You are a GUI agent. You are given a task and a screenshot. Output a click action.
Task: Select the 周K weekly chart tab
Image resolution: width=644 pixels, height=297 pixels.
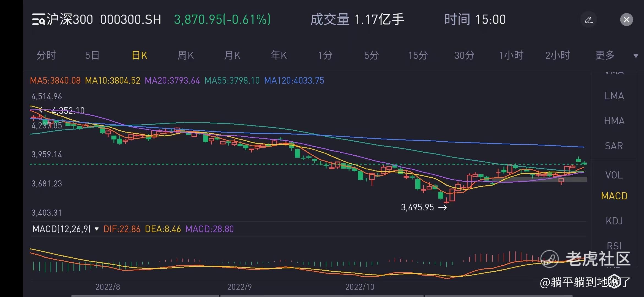click(185, 56)
